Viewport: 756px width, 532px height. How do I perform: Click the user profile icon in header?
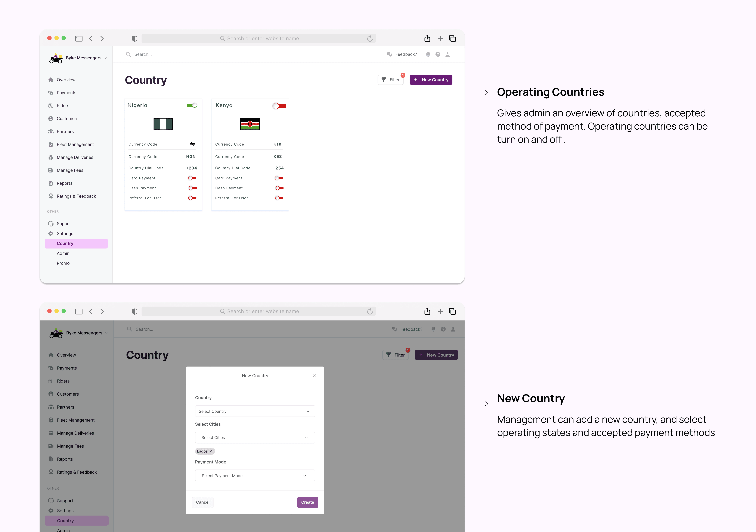click(x=447, y=54)
